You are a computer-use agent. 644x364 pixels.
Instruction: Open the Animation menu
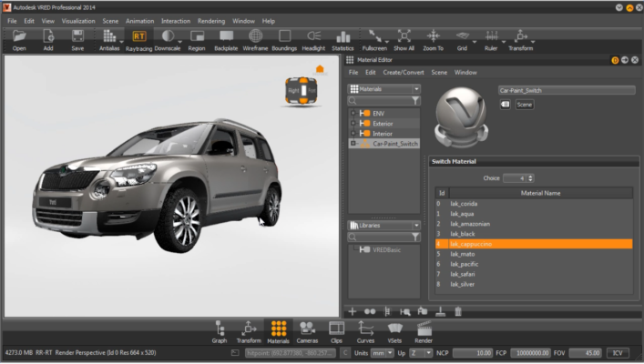coord(139,21)
